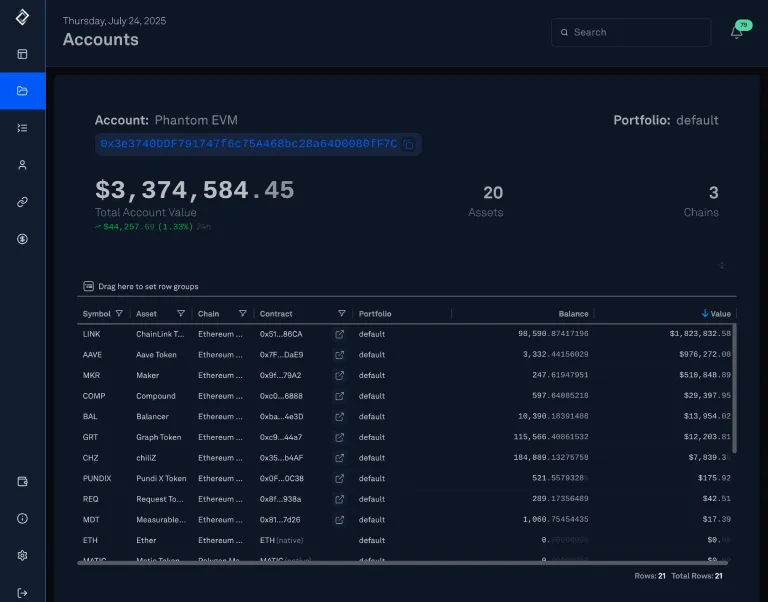Open the MKR contract external link
This screenshot has width=768, height=602.
339,375
